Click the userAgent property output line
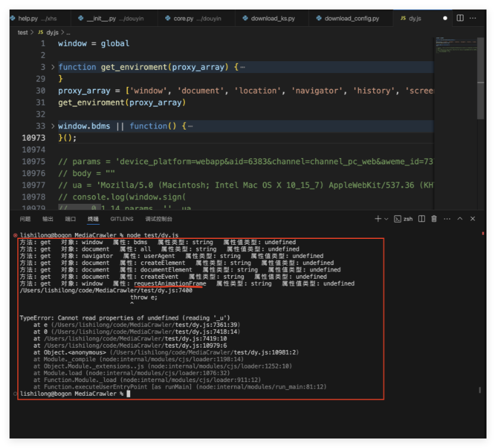This screenshot has height=448, width=496. coord(172,256)
